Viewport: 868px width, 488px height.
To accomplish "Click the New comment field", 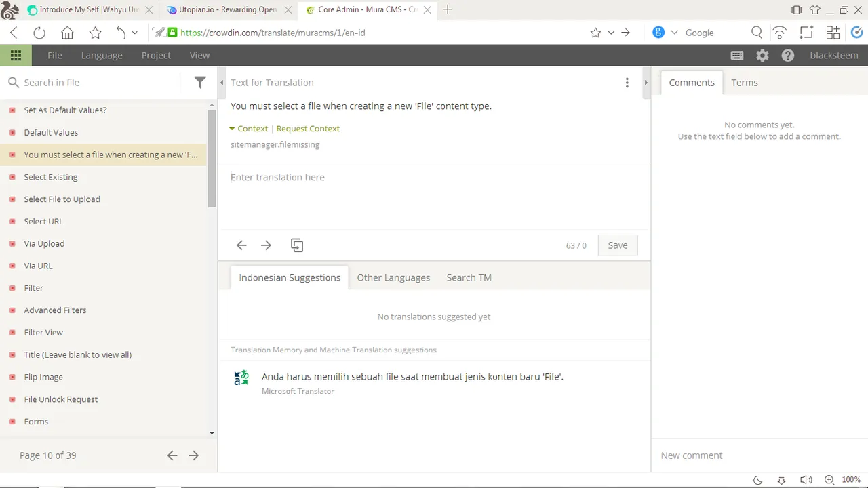I will (x=759, y=455).
